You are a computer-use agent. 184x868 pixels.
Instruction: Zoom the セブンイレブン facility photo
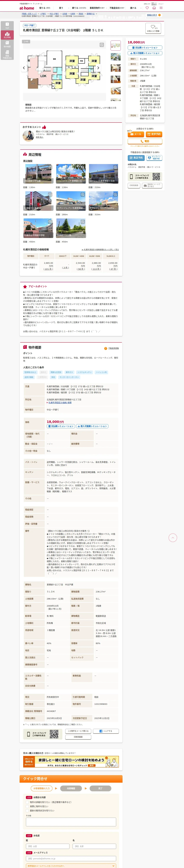click(82, 194)
